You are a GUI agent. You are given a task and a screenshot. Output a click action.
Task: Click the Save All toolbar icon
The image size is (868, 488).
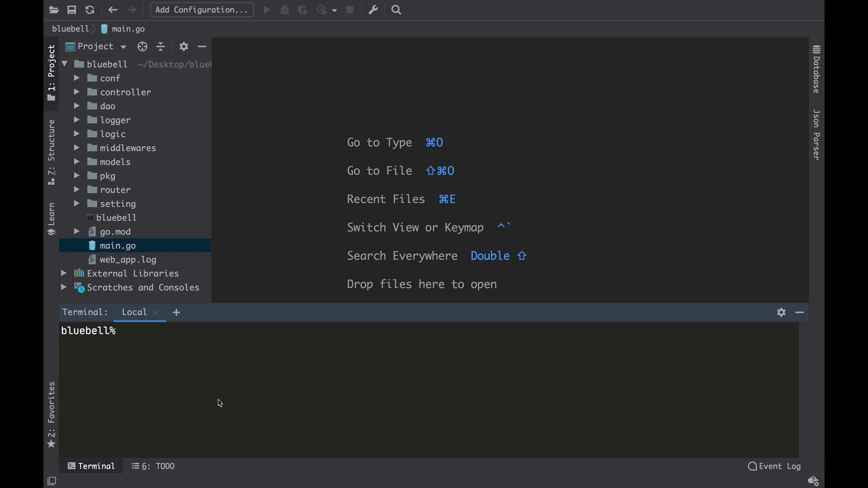72,10
